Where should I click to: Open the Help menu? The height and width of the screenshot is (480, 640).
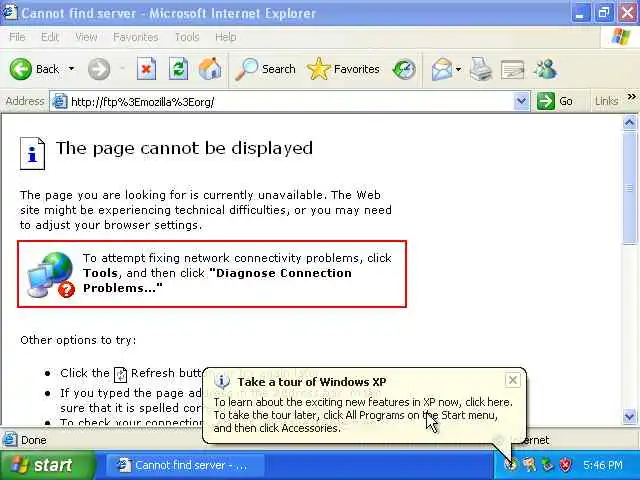point(226,37)
